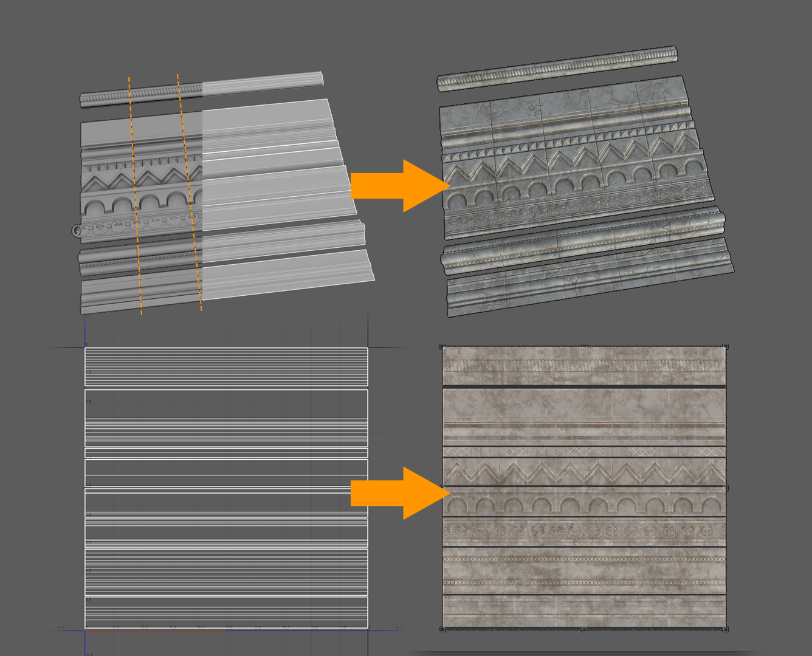Select the textured thin top trim mesh

tap(557, 69)
